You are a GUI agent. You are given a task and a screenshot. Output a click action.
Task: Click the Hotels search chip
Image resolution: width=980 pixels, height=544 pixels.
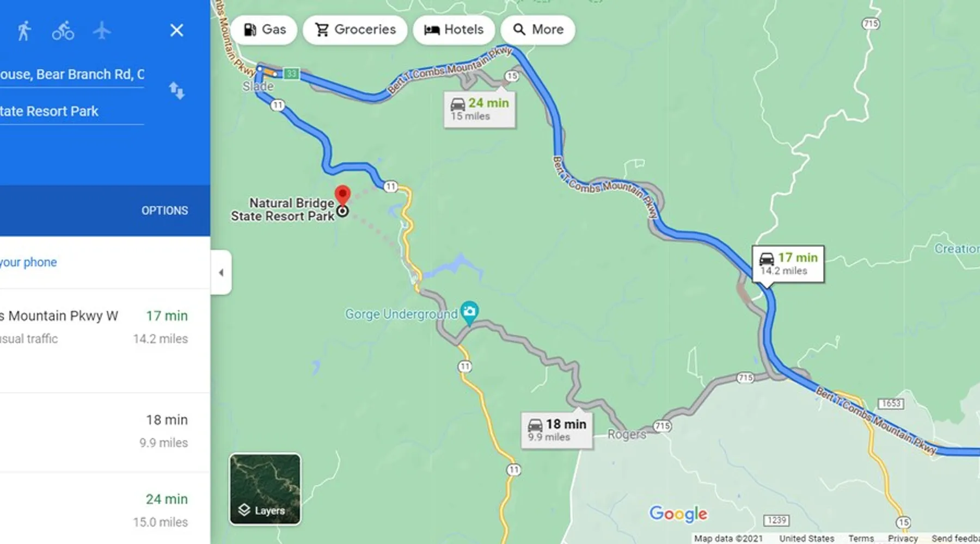(454, 29)
